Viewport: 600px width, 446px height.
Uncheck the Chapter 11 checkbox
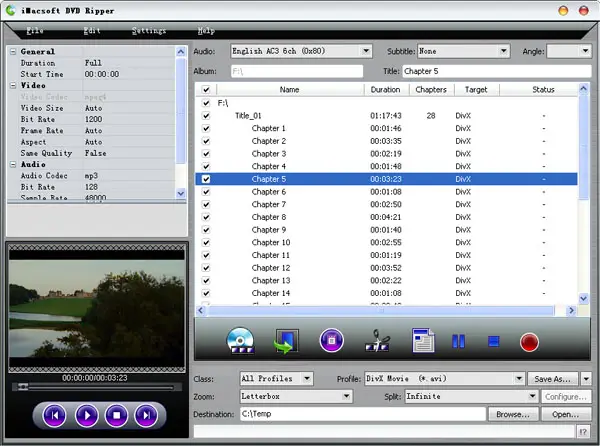coord(206,255)
